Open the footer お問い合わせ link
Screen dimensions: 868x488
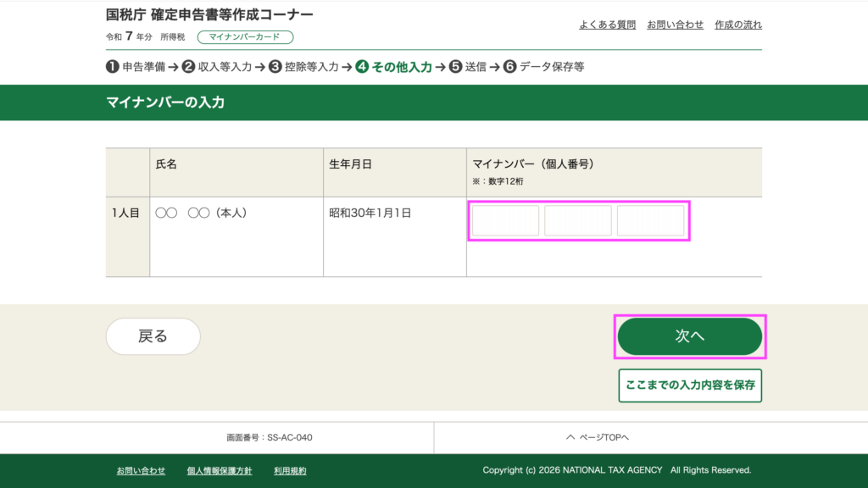pos(141,470)
